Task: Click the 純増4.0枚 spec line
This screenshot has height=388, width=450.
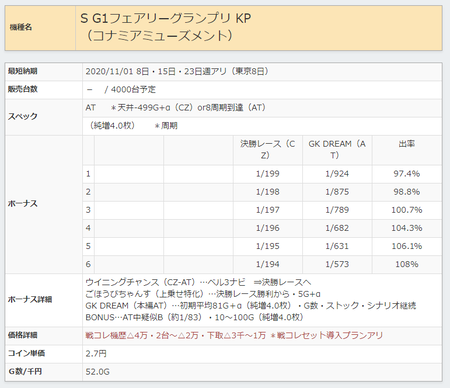Action: [133, 126]
